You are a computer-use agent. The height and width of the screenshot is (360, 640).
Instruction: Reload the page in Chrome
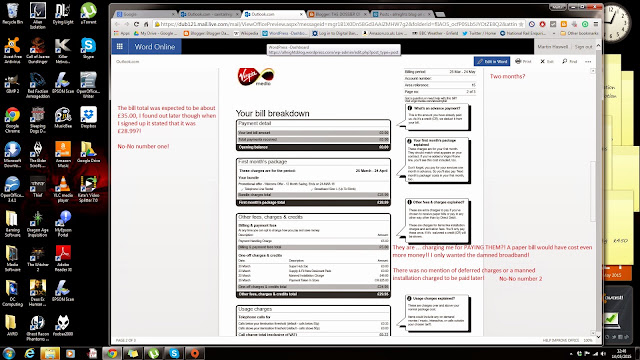(x=136, y=24)
